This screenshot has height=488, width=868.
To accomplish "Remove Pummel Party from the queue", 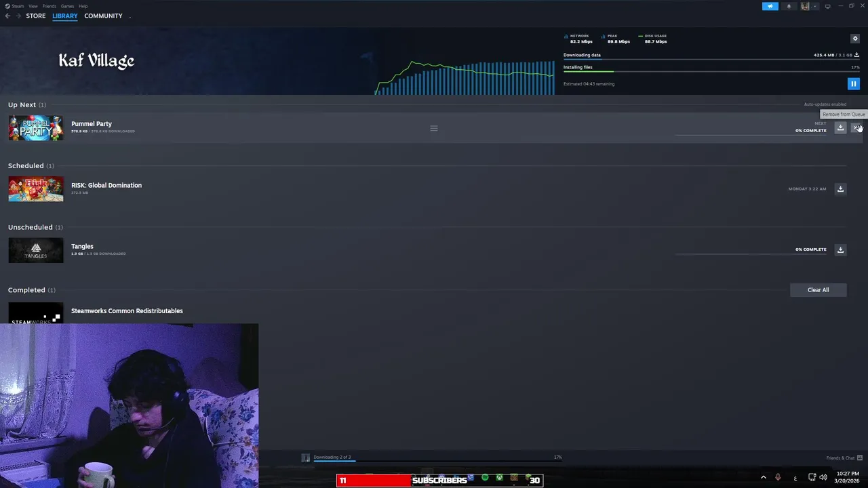I will tap(856, 128).
